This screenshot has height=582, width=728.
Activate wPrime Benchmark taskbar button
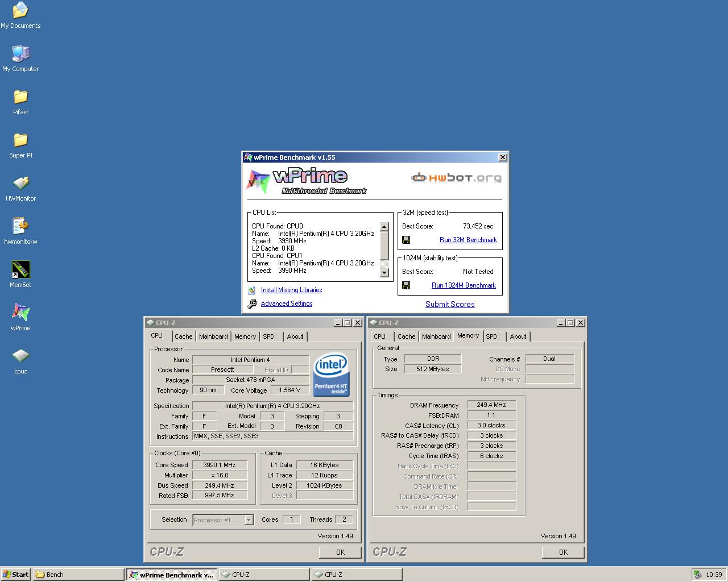[171, 575]
